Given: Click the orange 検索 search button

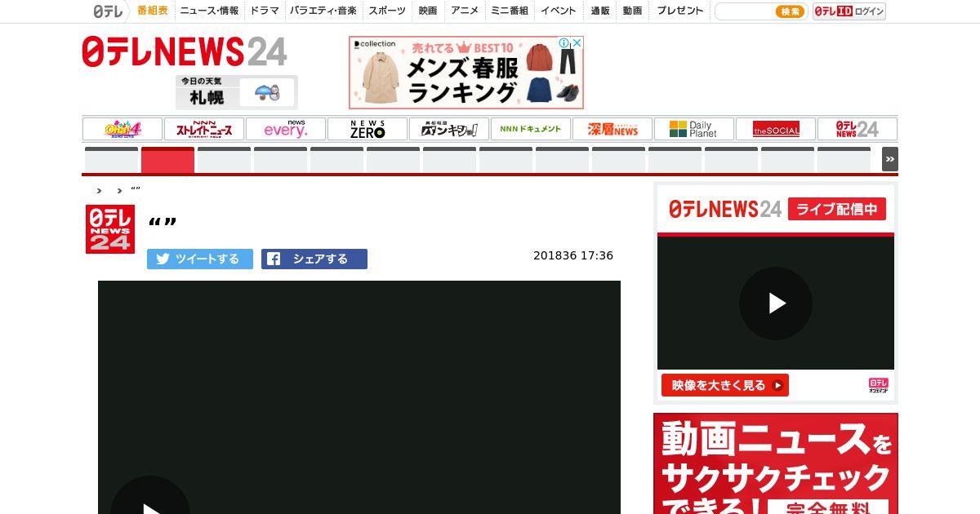Looking at the screenshot, I should pos(790,11).
